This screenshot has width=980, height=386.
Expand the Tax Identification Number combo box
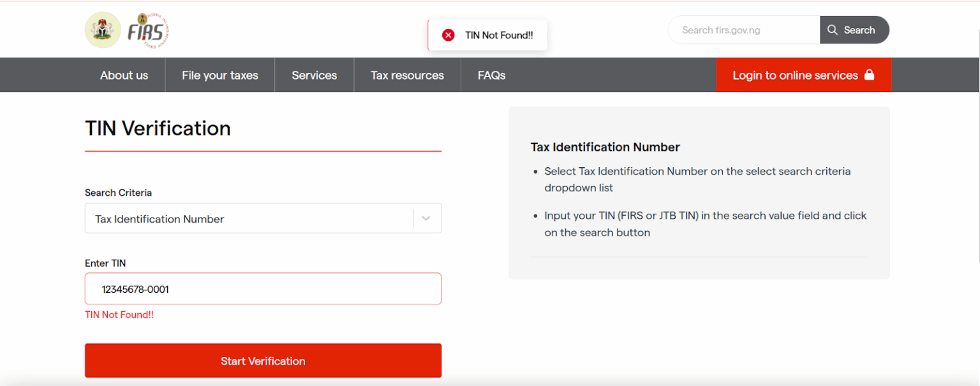tap(255, 218)
